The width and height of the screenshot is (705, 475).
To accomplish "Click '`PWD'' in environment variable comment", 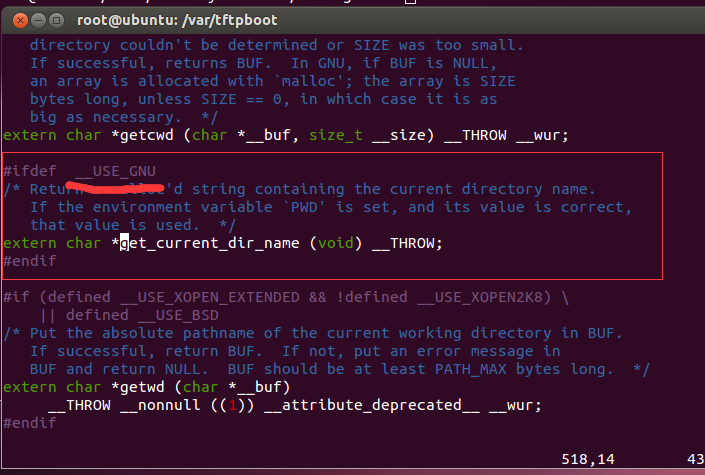I will [304, 207].
